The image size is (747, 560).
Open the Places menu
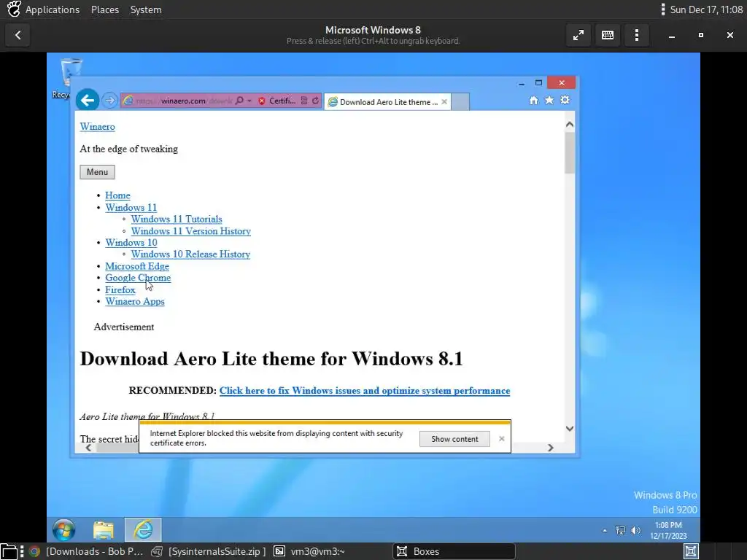coord(105,9)
